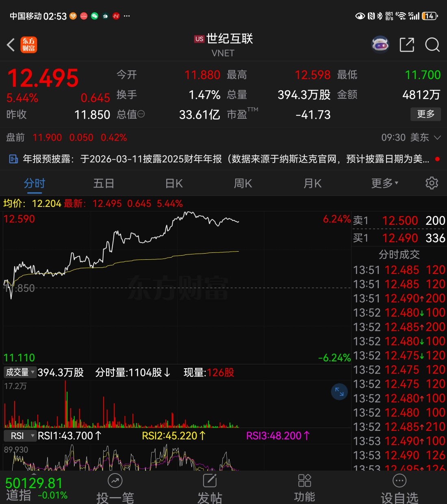Tap the 设自选 ellipsis icon

pyautogui.click(x=399, y=481)
